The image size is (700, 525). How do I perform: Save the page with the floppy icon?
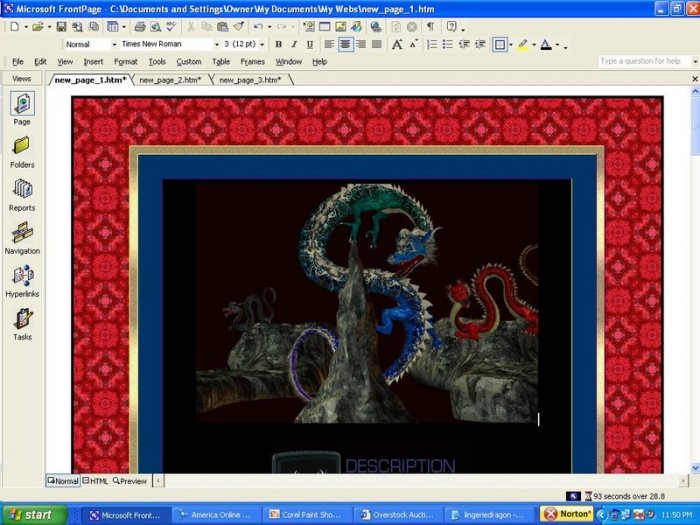[61, 27]
